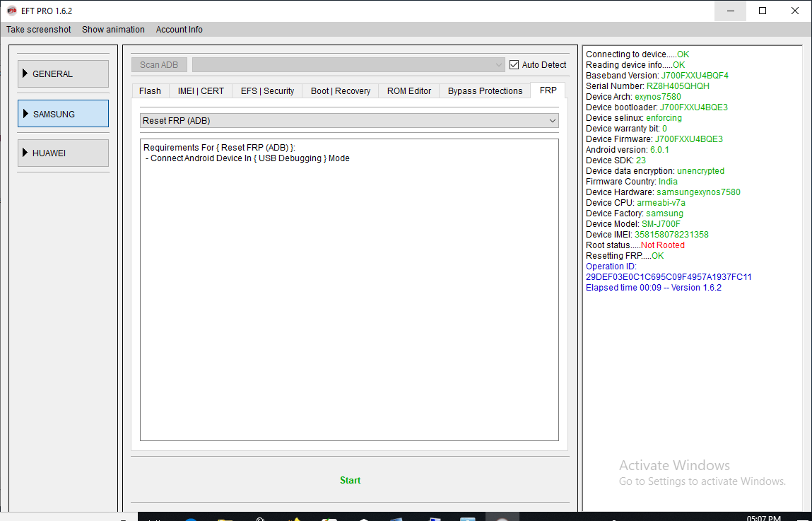Image resolution: width=812 pixels, height=521 pixels.
Task: Click the Resetting FRP OK line
Action: point(625,256)
